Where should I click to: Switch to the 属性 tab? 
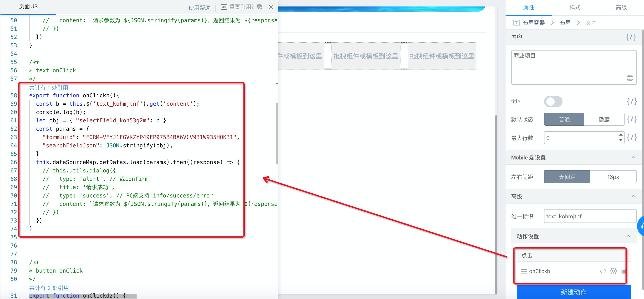pos(528,7)
